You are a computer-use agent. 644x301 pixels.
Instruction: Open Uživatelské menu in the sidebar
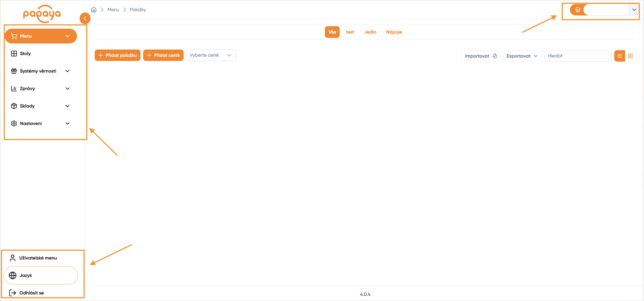[x=40, y=258]
